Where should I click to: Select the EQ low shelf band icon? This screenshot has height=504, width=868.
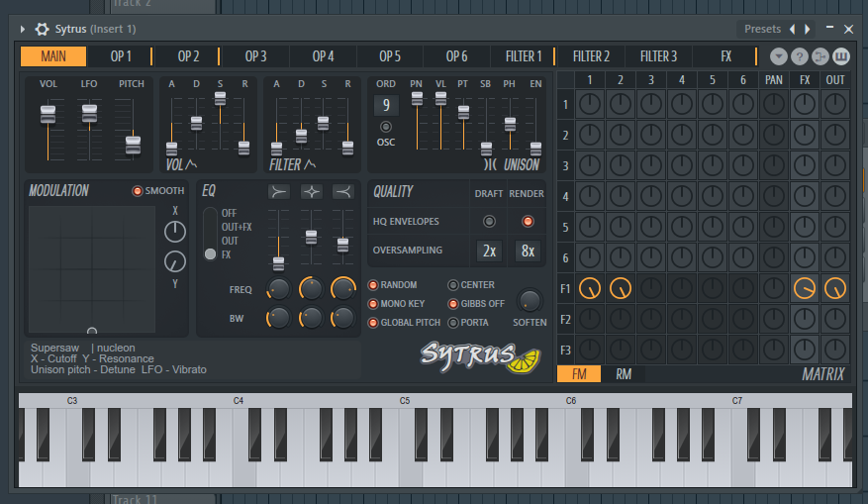pyautogui.click(x=279, y=192)
